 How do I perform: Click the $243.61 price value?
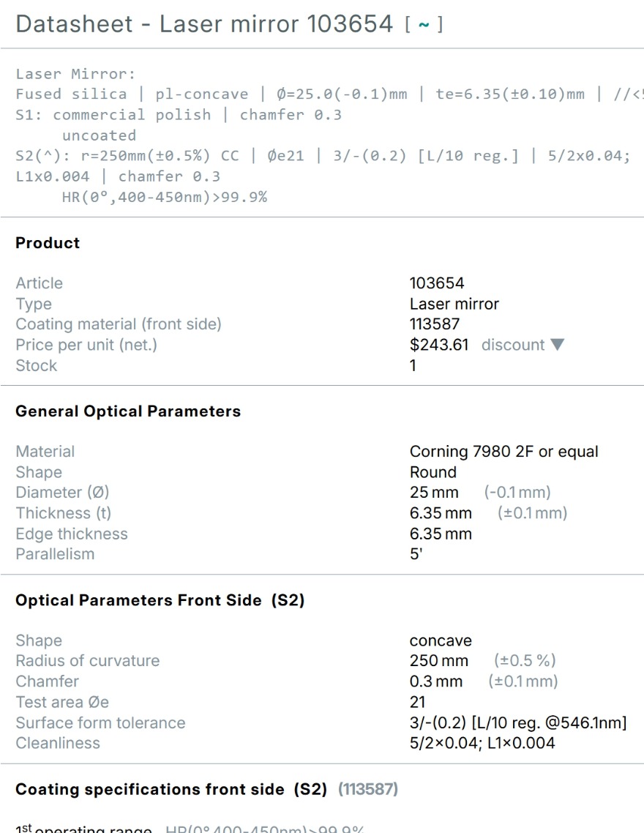[x=439, y=345]
